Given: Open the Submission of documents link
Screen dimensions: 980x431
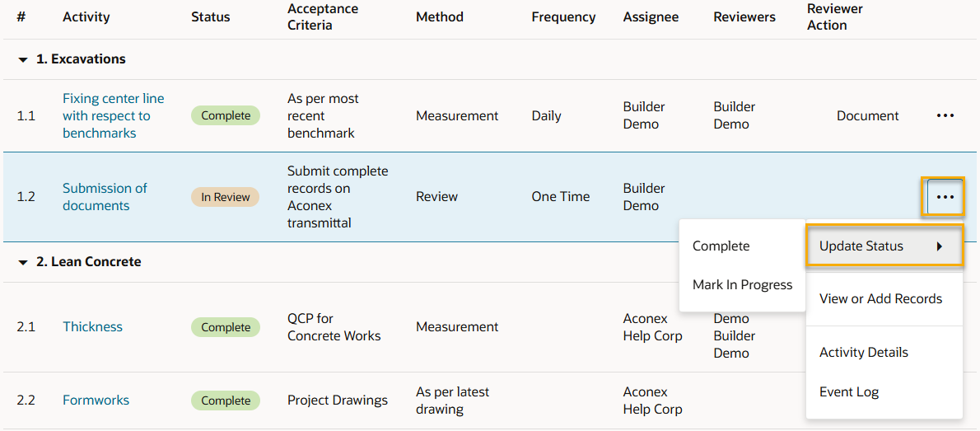Looking at the screenshot, I should [105, 197].
